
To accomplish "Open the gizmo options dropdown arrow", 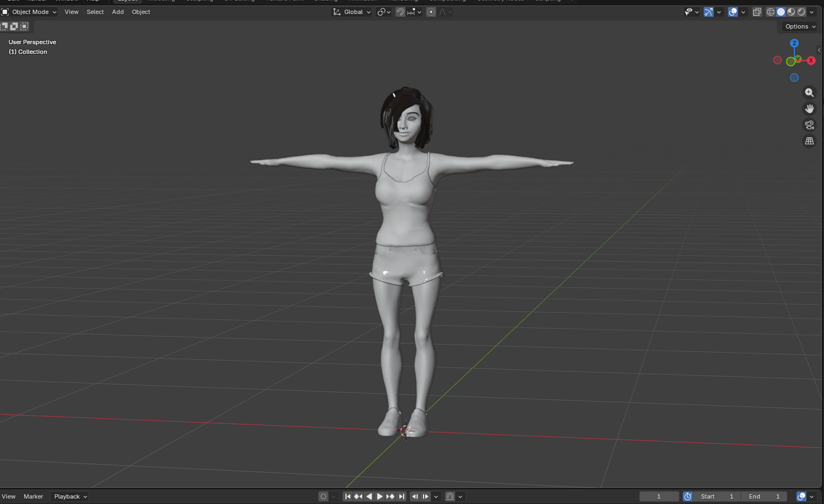I will (719, 12).
